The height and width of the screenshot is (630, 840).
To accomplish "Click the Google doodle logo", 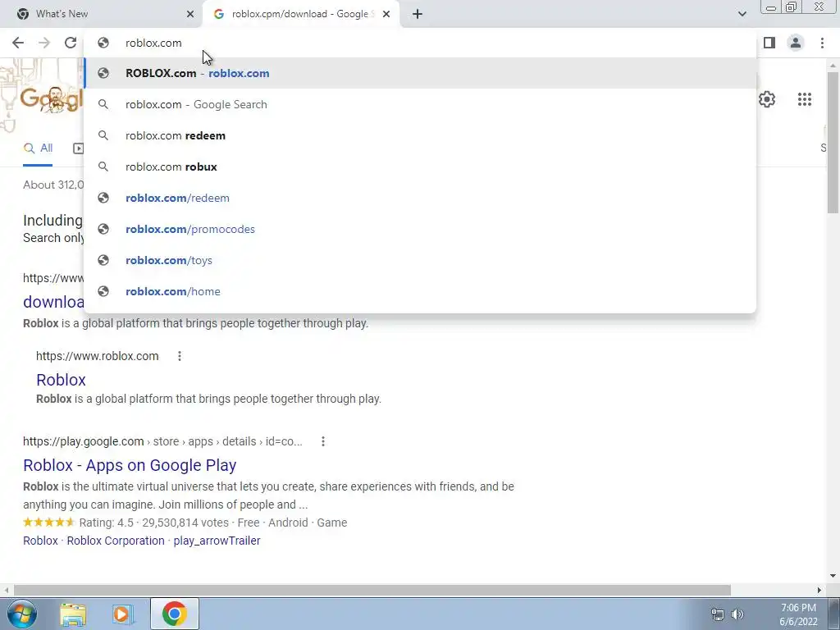I will (52, 99).
